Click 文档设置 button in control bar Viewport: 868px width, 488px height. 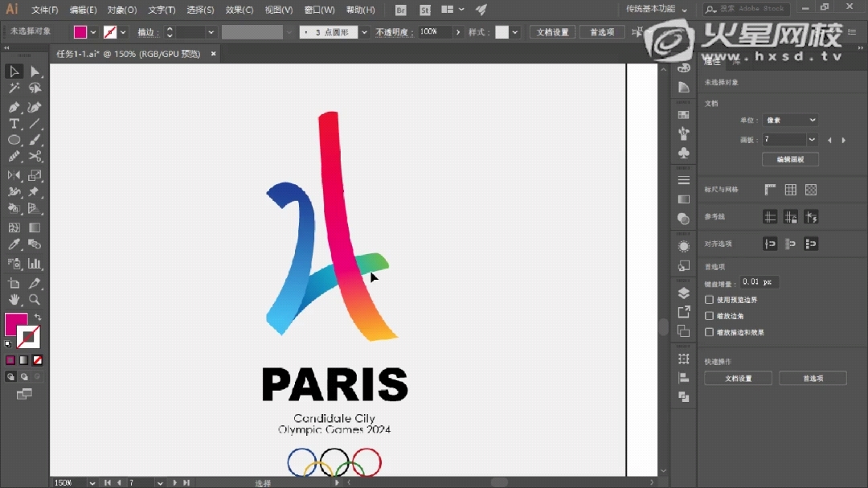[x=552, y=32]
